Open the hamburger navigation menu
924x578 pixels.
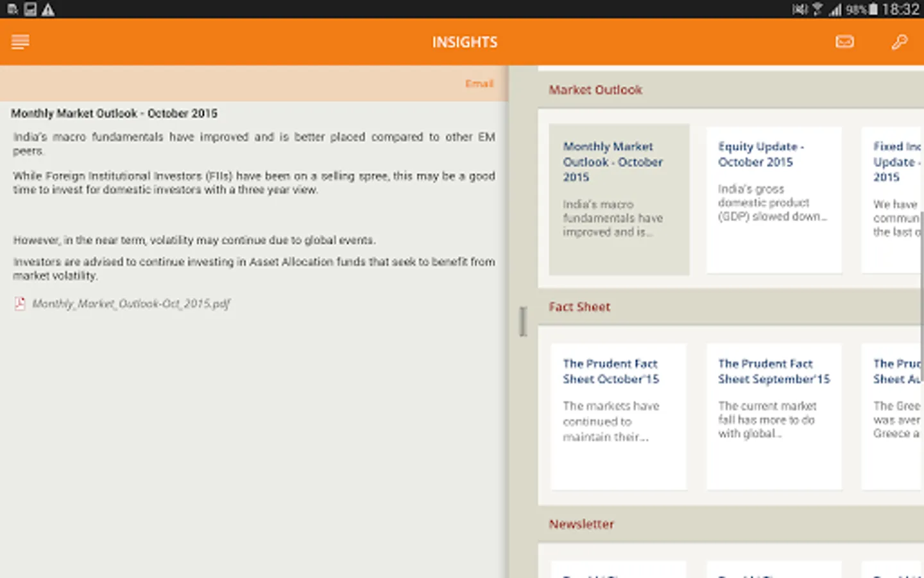pos(20,42)
